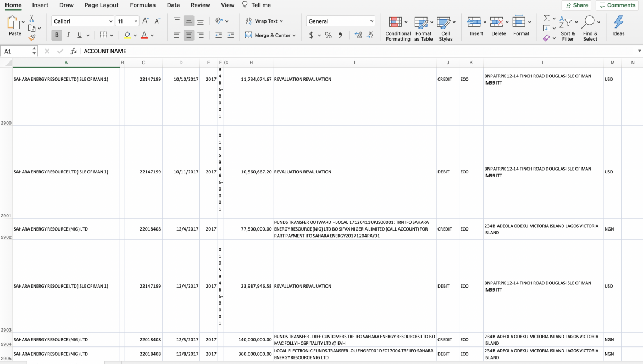
Task: Switch to the Data tab
Action: (x=173, y=5)
